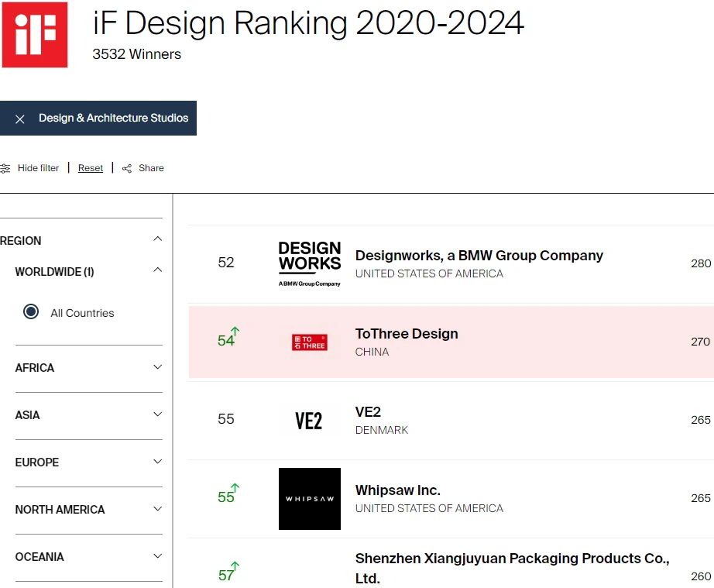The image size is (714, 588).
Task: Open the Designworks logo thumbnail
Action: 309,263
